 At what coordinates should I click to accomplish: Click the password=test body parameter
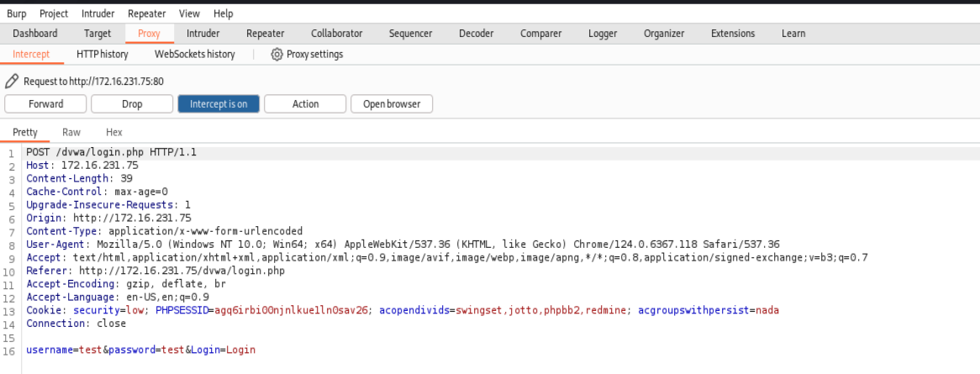pos(146,350)
